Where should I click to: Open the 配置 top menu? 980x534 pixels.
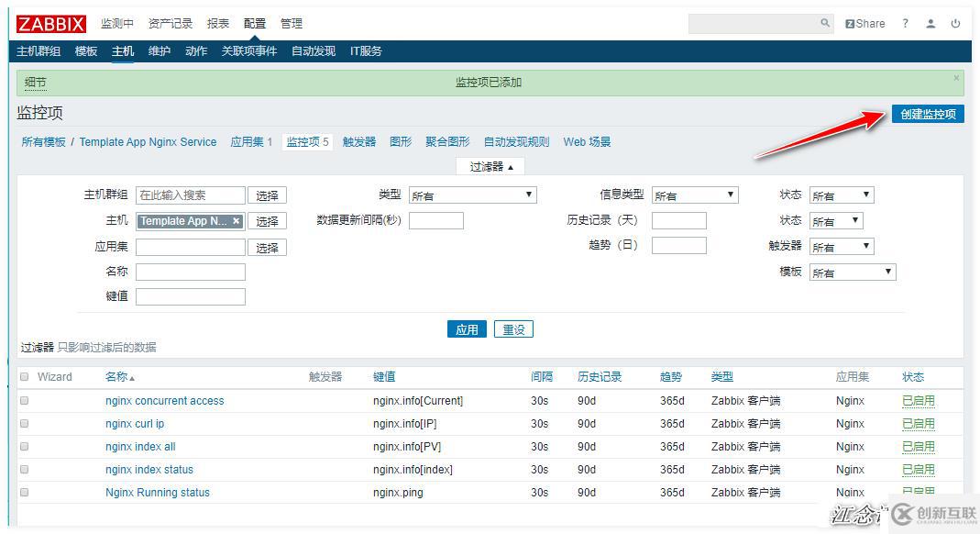pos(254,24)
